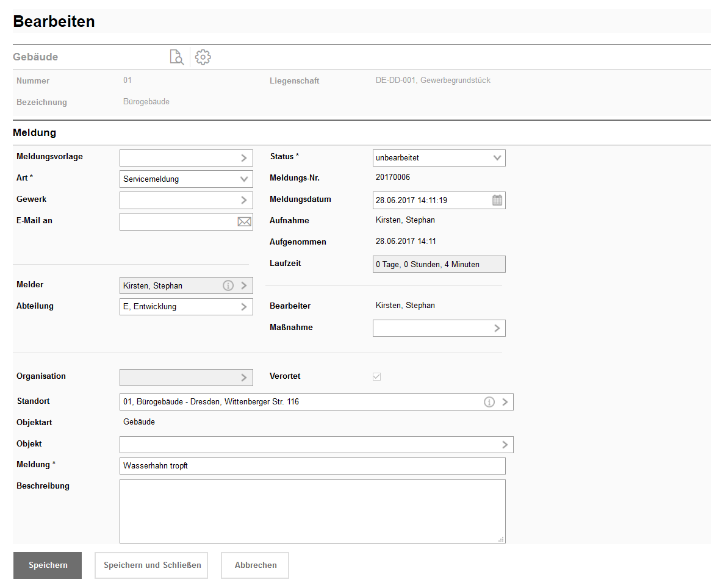Show info icon in the Standort field
Viewport: 712px width, 588px height.
pos(489,402)
